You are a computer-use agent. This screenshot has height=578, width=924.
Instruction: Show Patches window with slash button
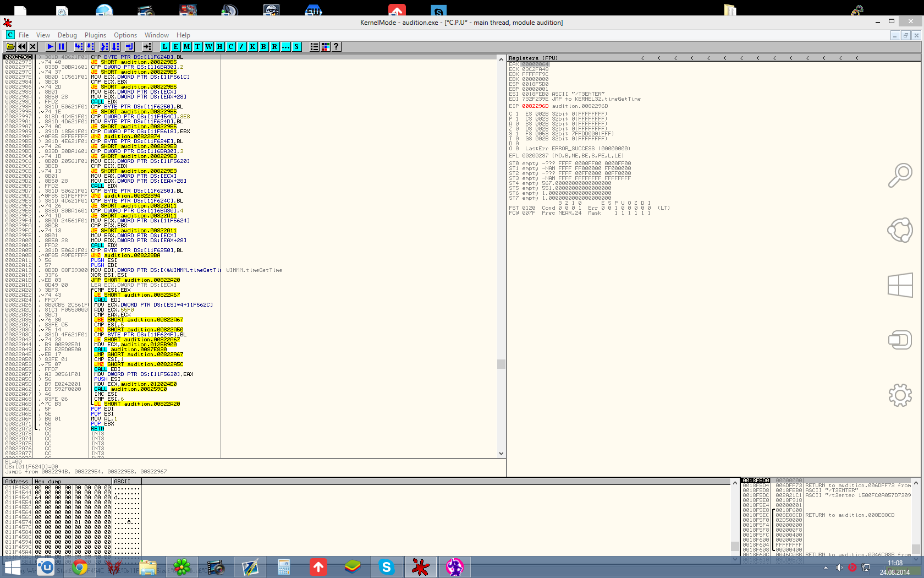pos(241,47)
